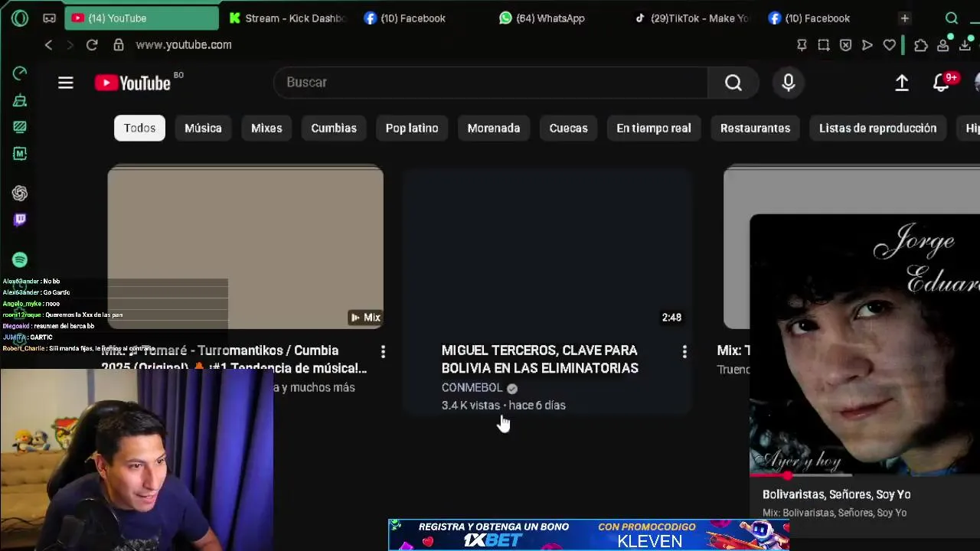980x551 pixels.
Task: Select the Pop latino filter chip
Action: [x=412, y=128]
